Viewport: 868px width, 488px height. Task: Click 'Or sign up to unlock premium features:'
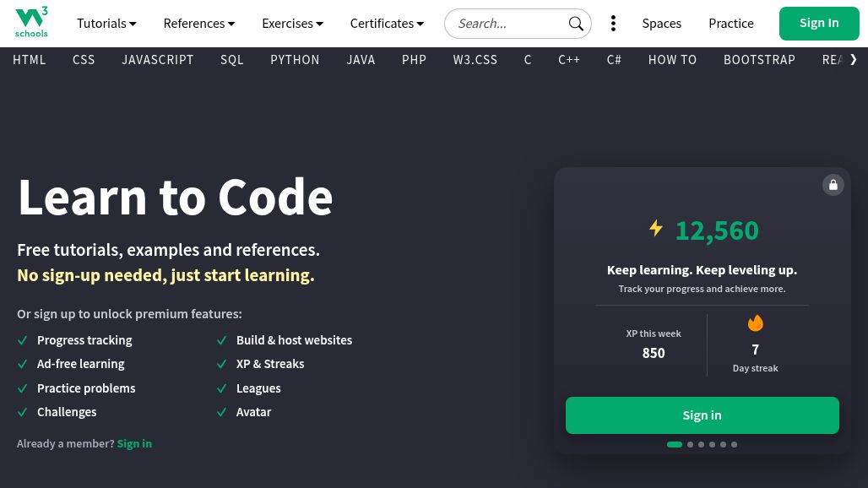pyautogui.click(x=129, y=314)
